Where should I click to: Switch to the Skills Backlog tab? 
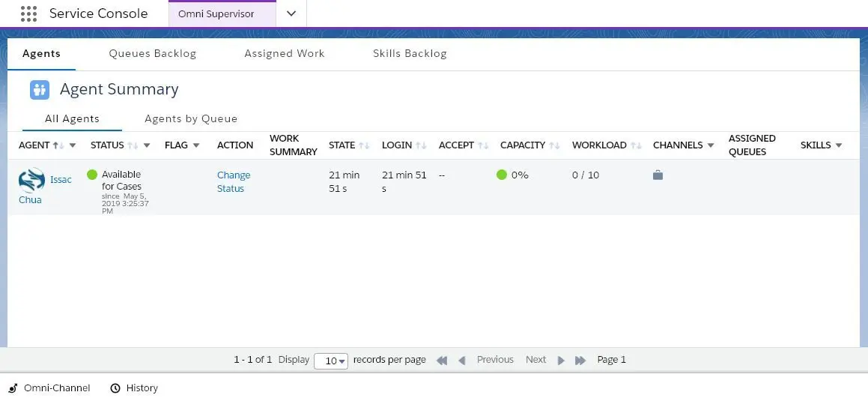pyautogui.click(x=410, y=54)
